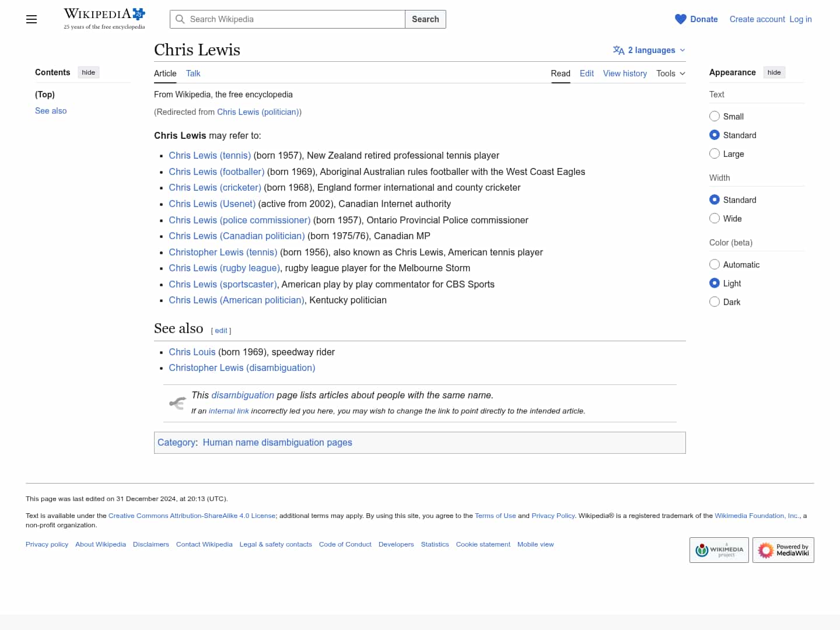Viewport: 840px width, 630px height.
Task: Open the hamburger main menu icon
Action: click(32, 19)
